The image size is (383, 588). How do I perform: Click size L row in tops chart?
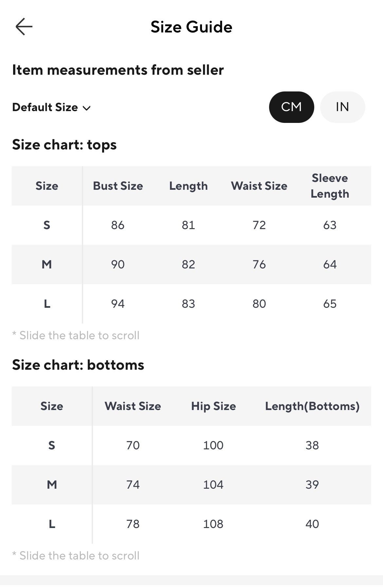191,304
